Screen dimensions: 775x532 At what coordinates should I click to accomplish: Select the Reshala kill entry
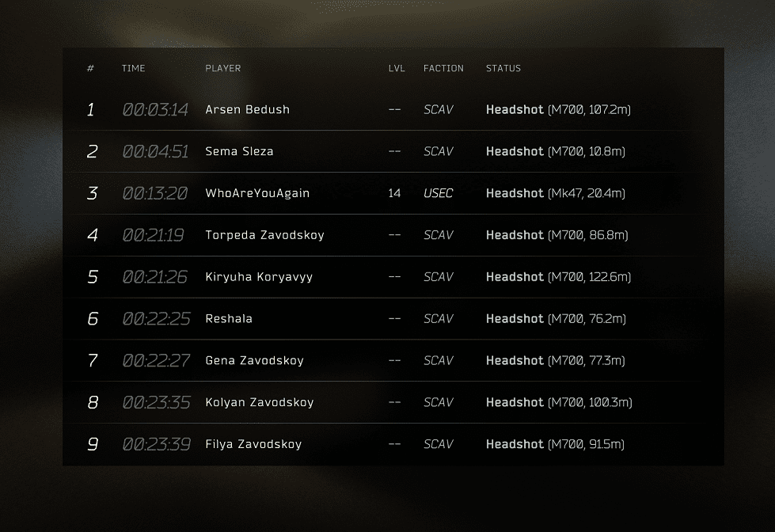click(x=393, y=318)
